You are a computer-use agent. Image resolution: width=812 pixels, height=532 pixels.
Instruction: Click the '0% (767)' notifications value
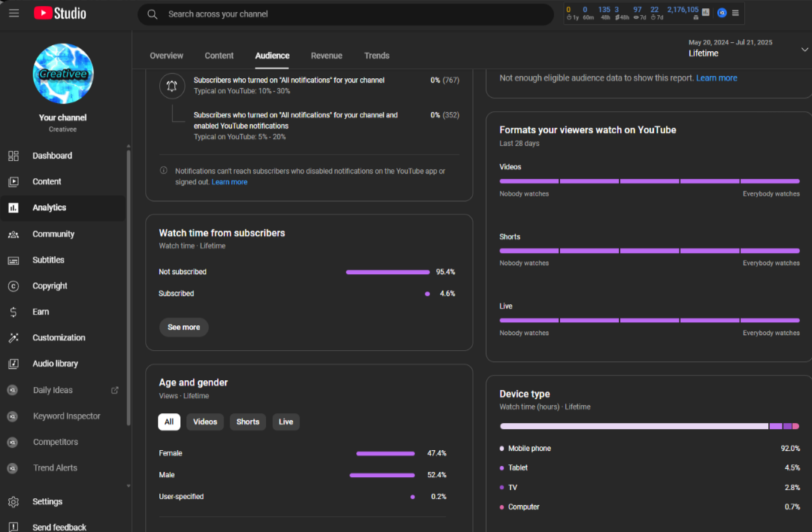(445, 80)
